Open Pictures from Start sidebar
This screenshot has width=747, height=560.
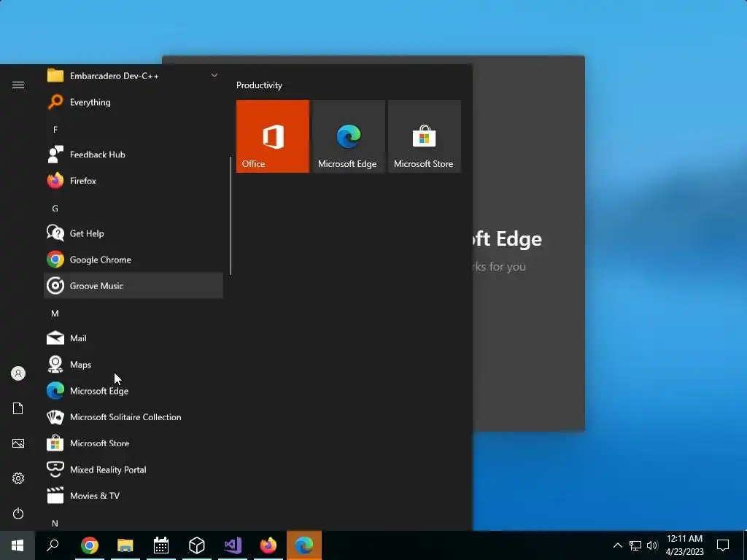coord(18,443)
